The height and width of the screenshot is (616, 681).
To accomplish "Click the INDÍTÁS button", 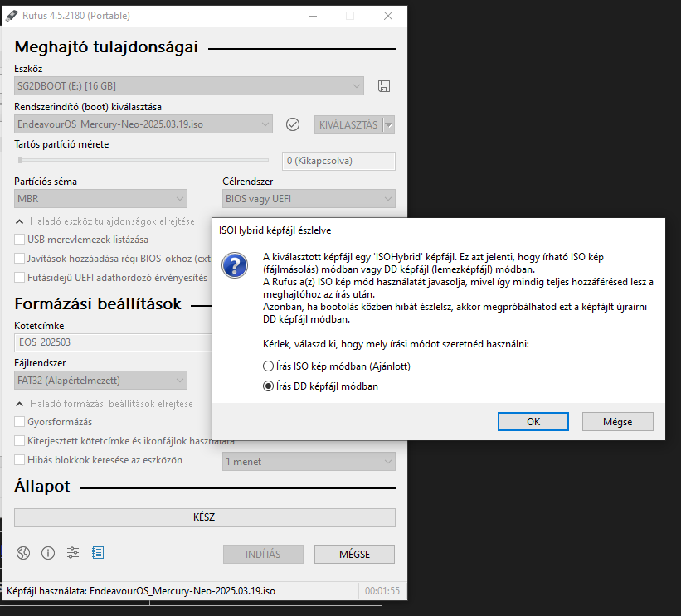I will pyautogui.click(x=263, y=555).
